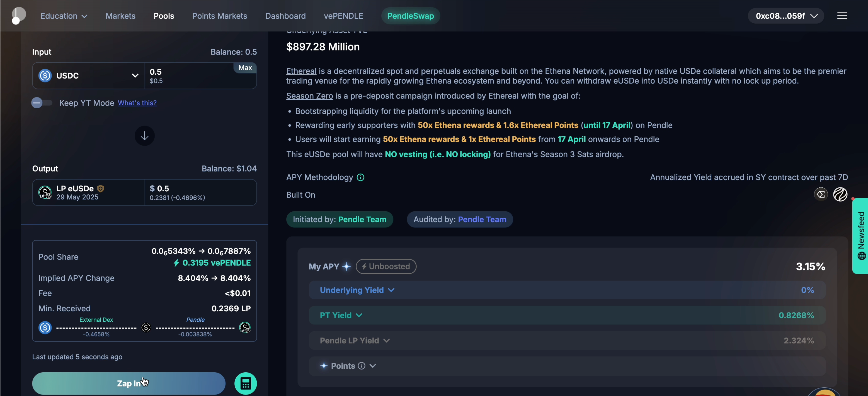
Task: Click the Ethena logo under Built On
Action: coord(821,194)
